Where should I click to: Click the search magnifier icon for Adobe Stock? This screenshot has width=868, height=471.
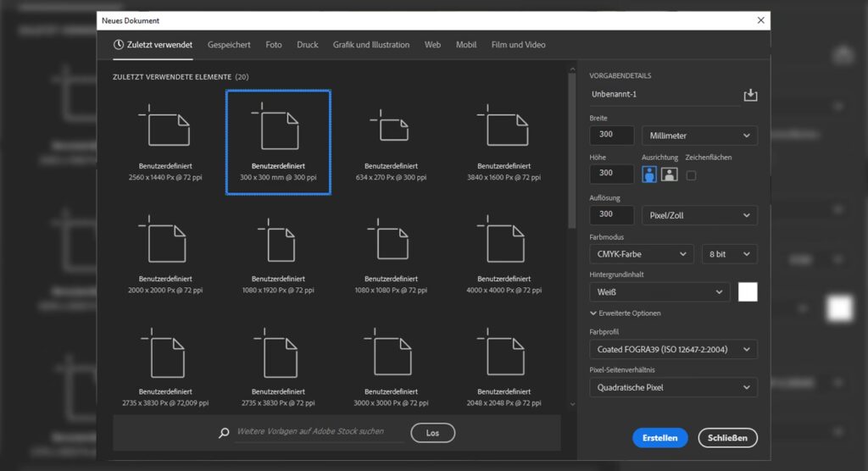click(224, 433)
